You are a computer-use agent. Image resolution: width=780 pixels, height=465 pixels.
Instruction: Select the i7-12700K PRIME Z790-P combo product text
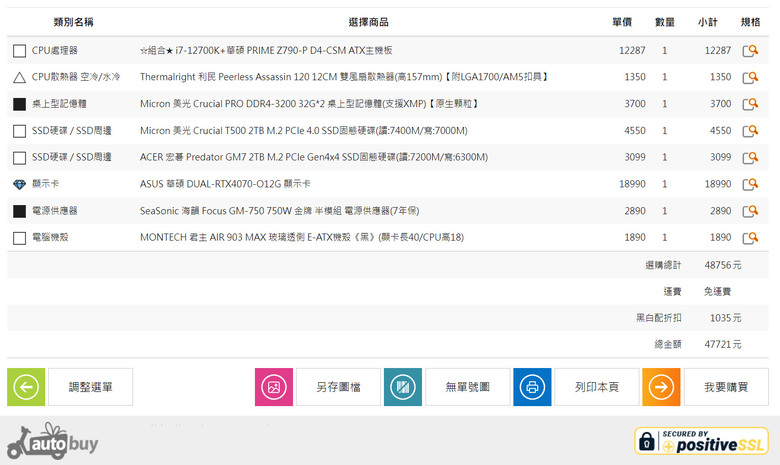[266, 50]
